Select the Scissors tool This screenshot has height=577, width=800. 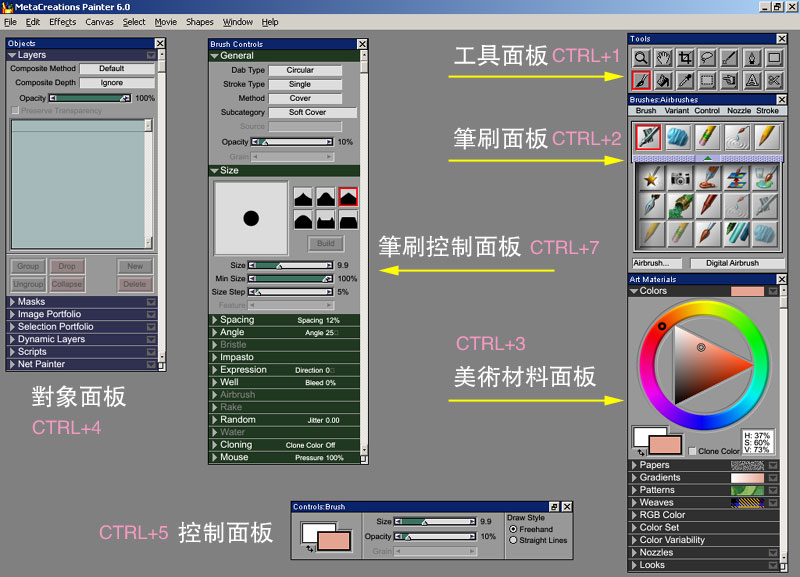[x=774, y=80]
